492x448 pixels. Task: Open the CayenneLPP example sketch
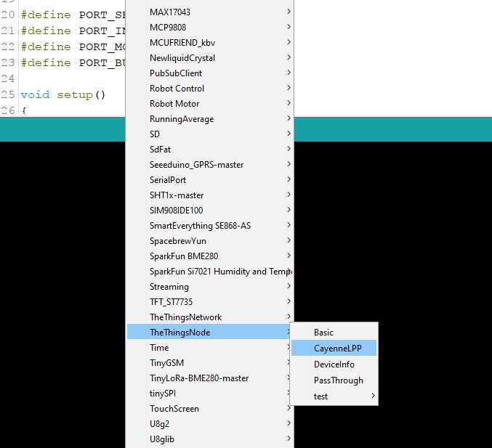[x=334, y=348]
